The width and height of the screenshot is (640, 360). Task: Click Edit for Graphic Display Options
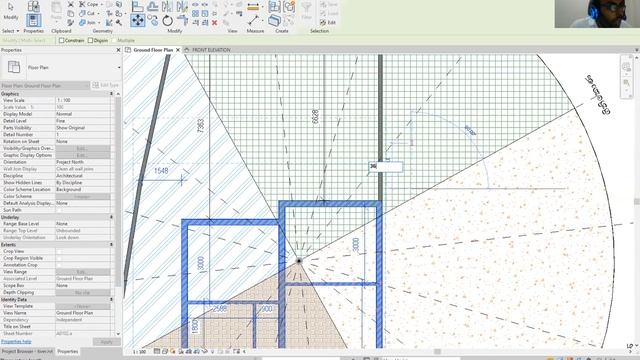coord(83,156)
